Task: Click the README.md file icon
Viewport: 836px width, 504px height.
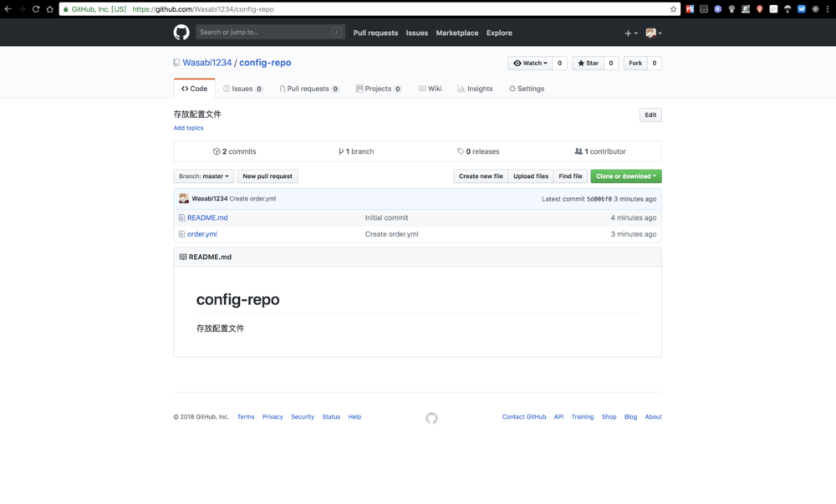Action: (181, 217)
